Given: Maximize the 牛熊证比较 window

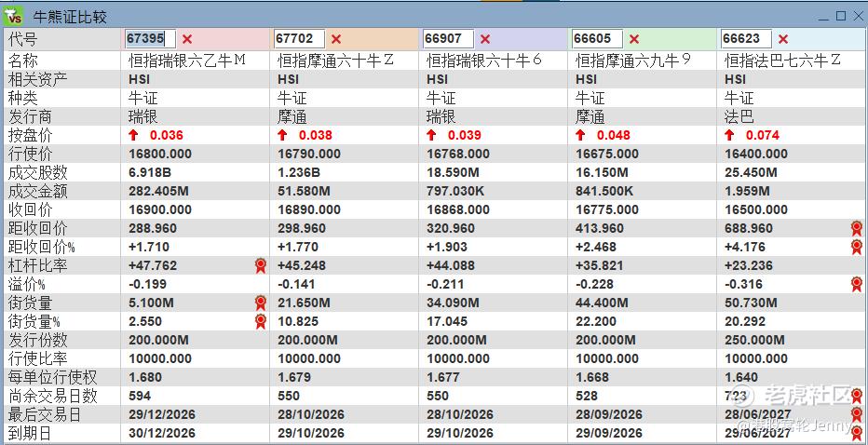Looking at the screenshot, I should (x=841, y=16).
